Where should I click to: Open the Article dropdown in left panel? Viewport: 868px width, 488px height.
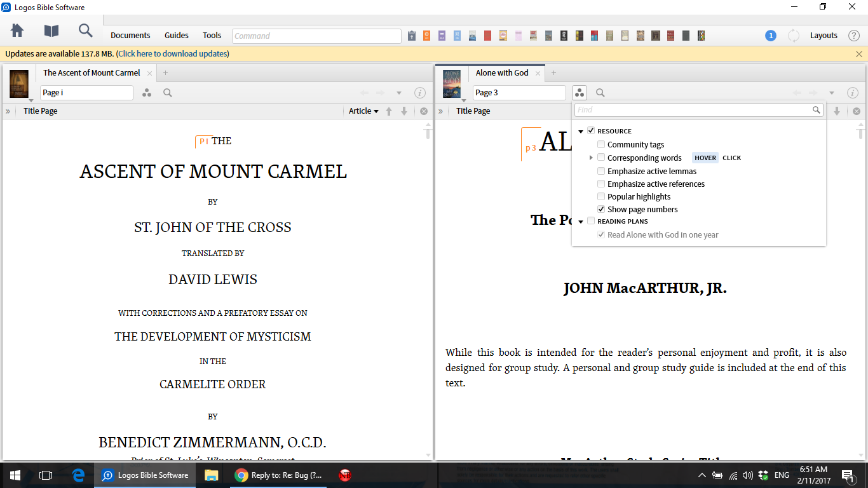pyautogui.click(x=363, y=111)
